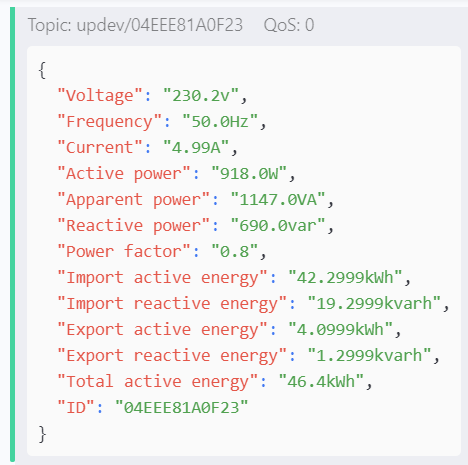The height and width of the screenshot is (465, 468).
Task: Select the "Reactive power" key
Action: 133,226
